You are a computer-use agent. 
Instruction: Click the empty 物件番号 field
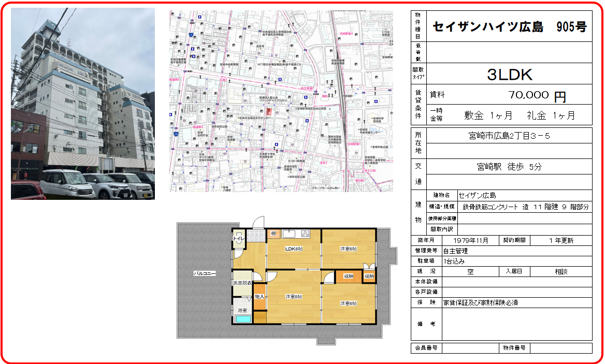pos(560,348)
